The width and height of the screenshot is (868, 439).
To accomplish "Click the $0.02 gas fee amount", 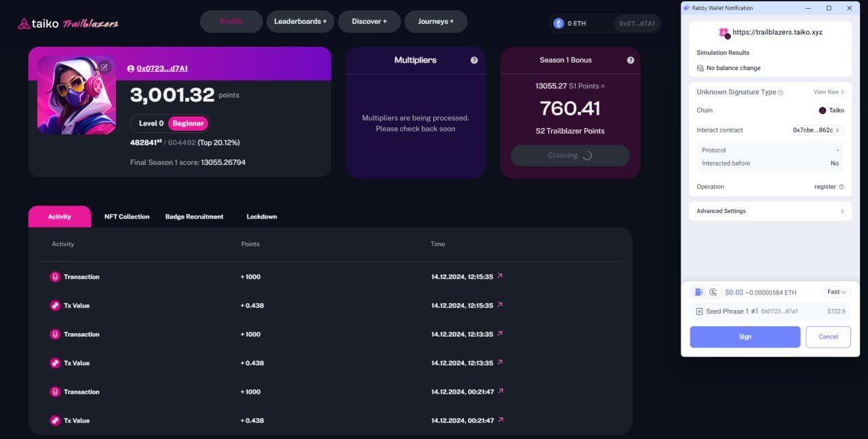I will click(734, 292).
